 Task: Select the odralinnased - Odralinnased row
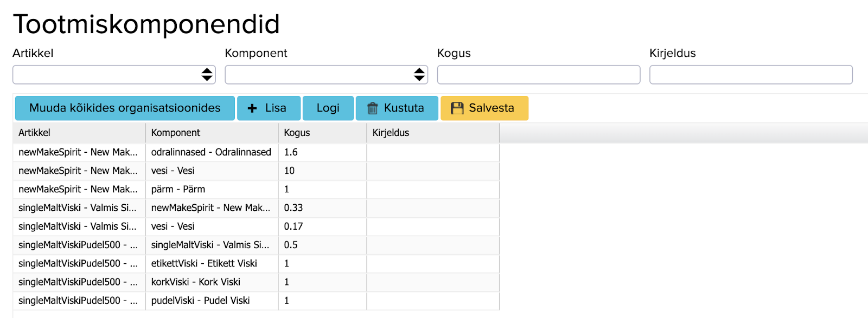(x=211, y=152)
